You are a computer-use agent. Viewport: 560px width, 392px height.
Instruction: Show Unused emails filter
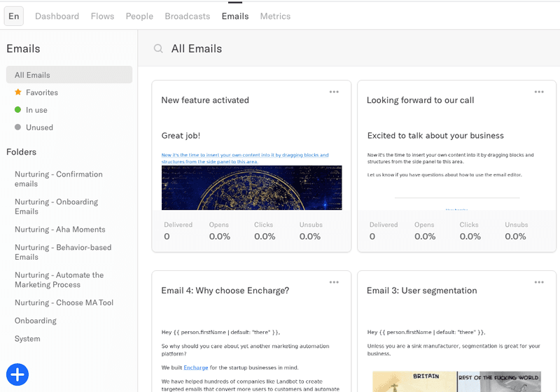pos(39,127)
